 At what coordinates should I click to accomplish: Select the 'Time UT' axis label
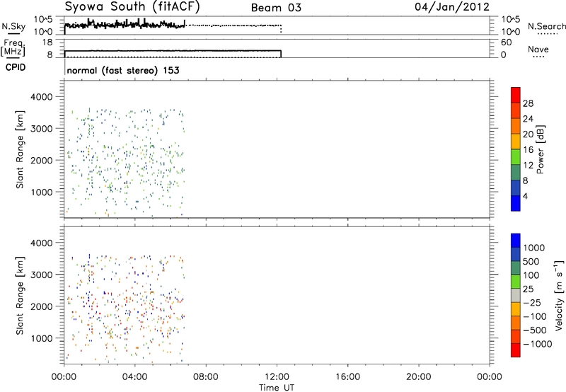tap(277, 388)
